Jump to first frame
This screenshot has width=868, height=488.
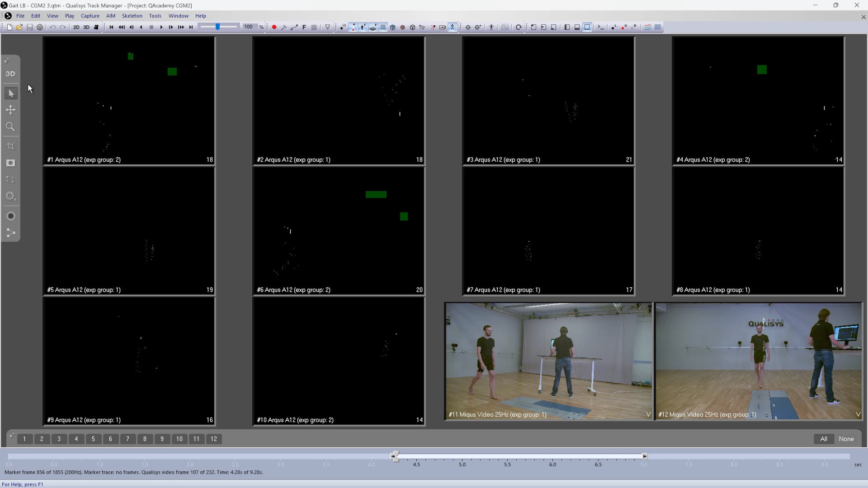point(112,27)
